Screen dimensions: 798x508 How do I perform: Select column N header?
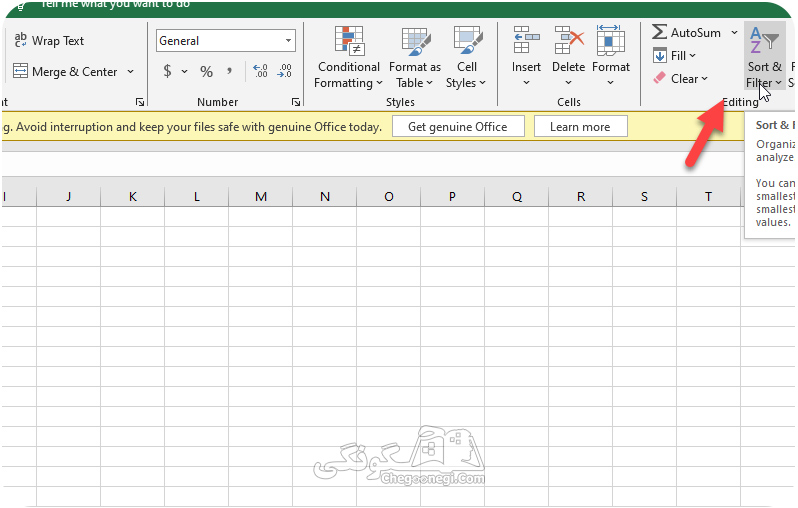coord(325,197)
